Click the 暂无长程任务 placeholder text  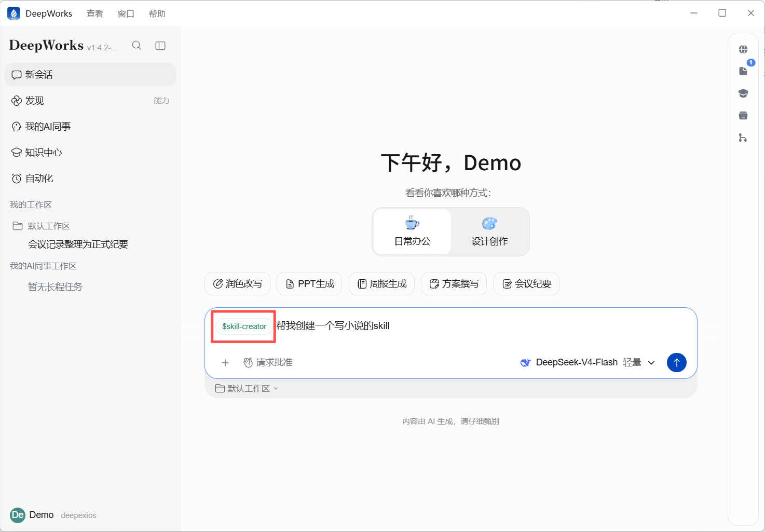pos(55,287)
